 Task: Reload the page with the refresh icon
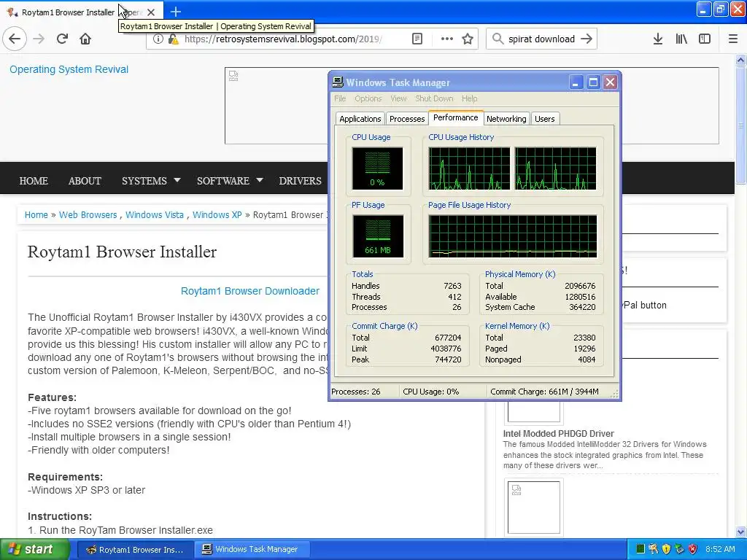[62, 39]
